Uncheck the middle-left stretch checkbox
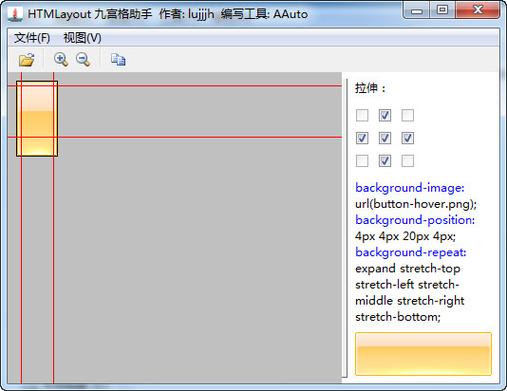This screenshot has width=507, height=391. point(362,138)
